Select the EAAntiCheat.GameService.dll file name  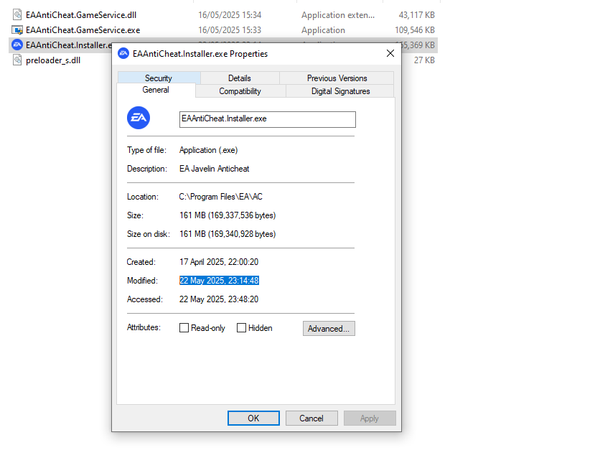pos(81,15)
